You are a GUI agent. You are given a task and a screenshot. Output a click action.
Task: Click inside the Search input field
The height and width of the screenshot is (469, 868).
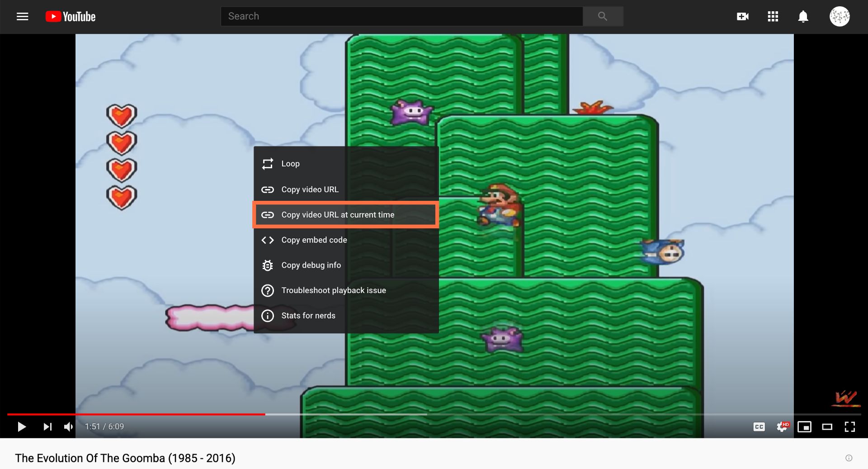point(401,16)
